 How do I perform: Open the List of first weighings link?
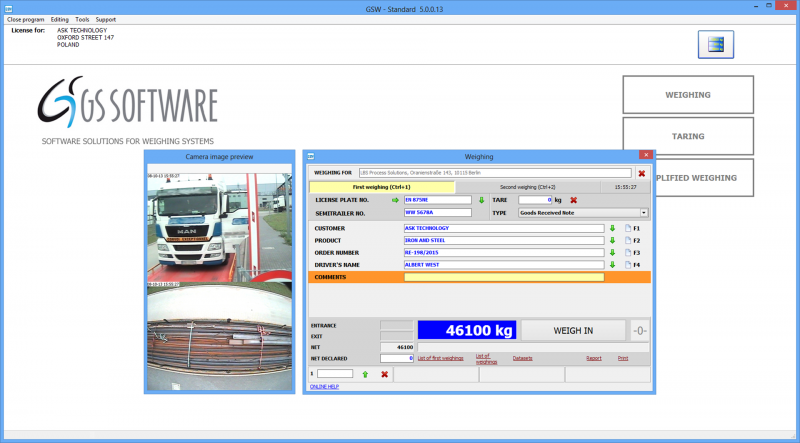pyautogui.click(x=440, y=357)
